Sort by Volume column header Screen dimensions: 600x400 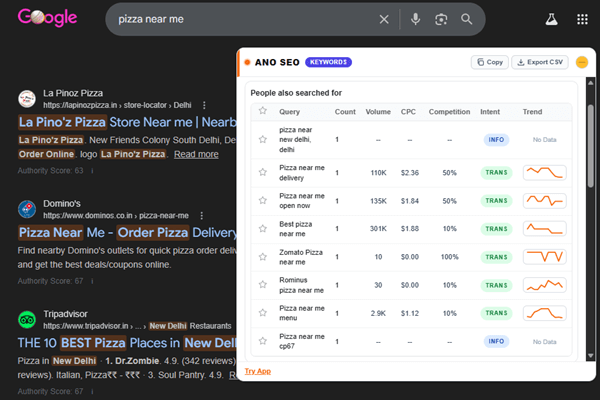(x=378, y=112)
